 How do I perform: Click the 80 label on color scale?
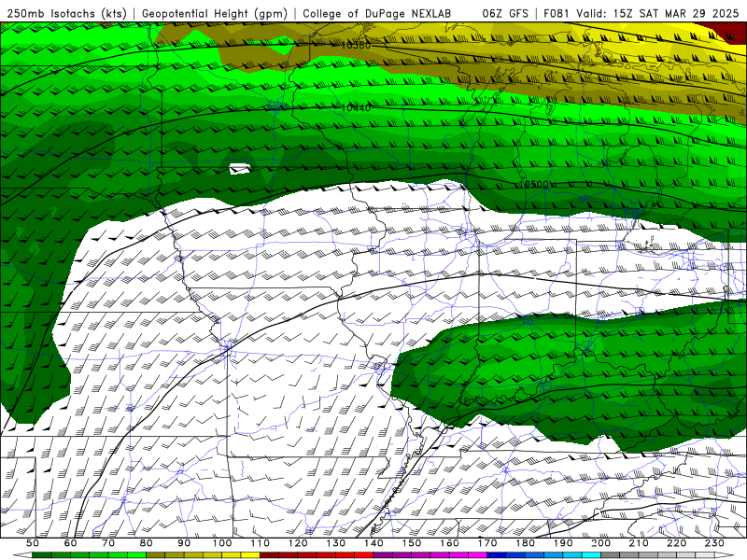pos(147,543)
